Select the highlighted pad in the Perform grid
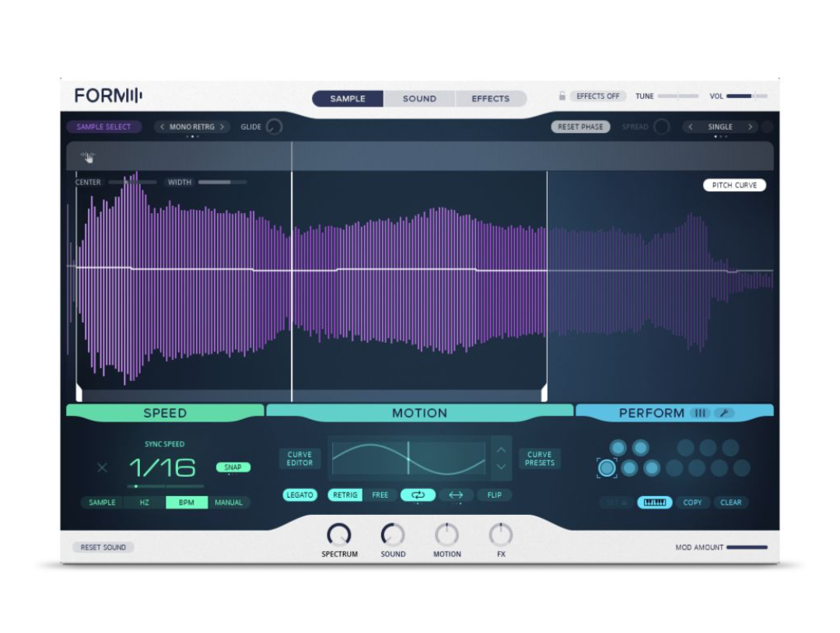This screenshot has width=840, height=633. click(606, 467)
